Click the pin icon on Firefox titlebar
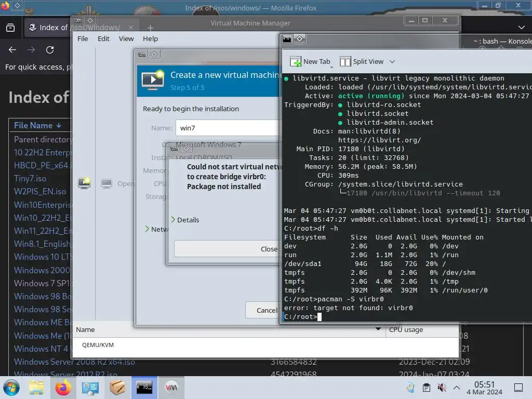Image resolution: width=532 pixels, height=399 pixels. (x=17, y=5)
